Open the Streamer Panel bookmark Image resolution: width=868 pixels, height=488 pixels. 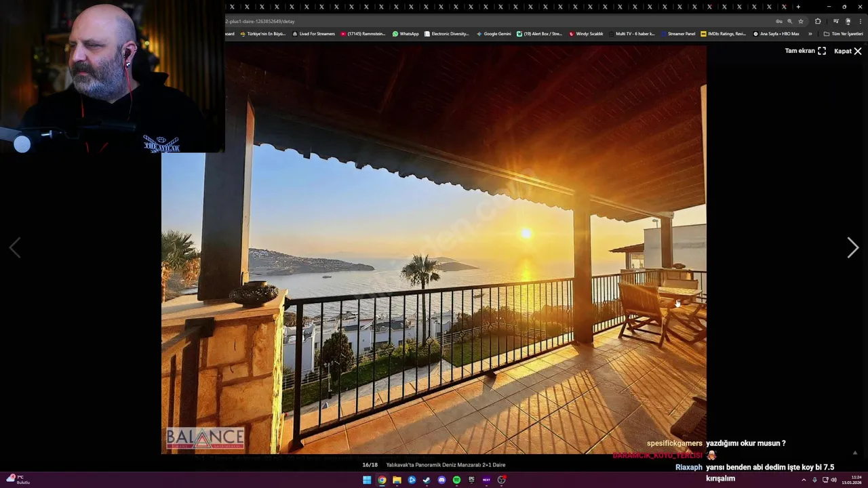coord(677,34)
